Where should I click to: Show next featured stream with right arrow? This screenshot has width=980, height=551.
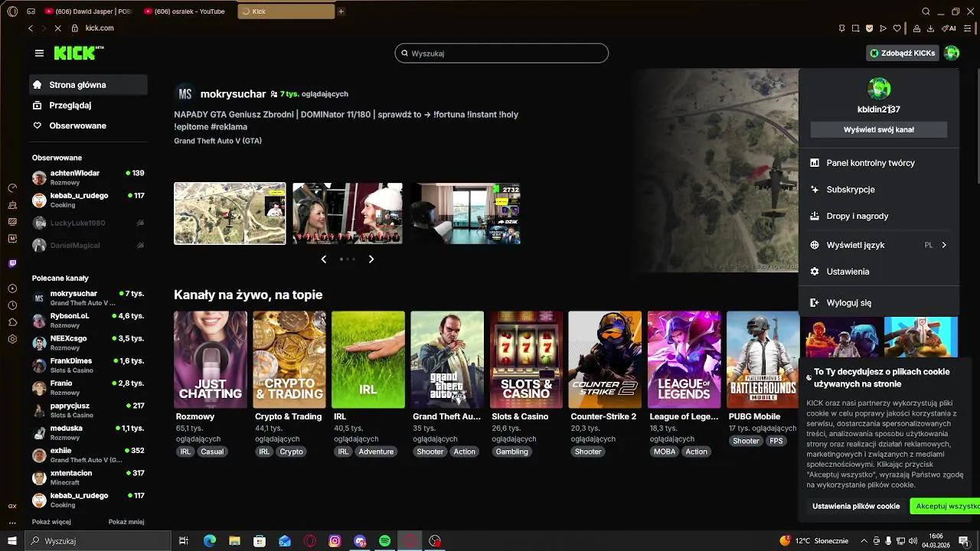pos(371,259)
